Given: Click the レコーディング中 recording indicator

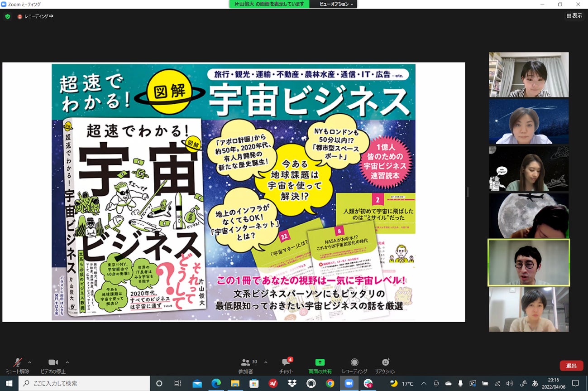Looking at the screenshot, I should pyautogui.click(x=35, y=16).
